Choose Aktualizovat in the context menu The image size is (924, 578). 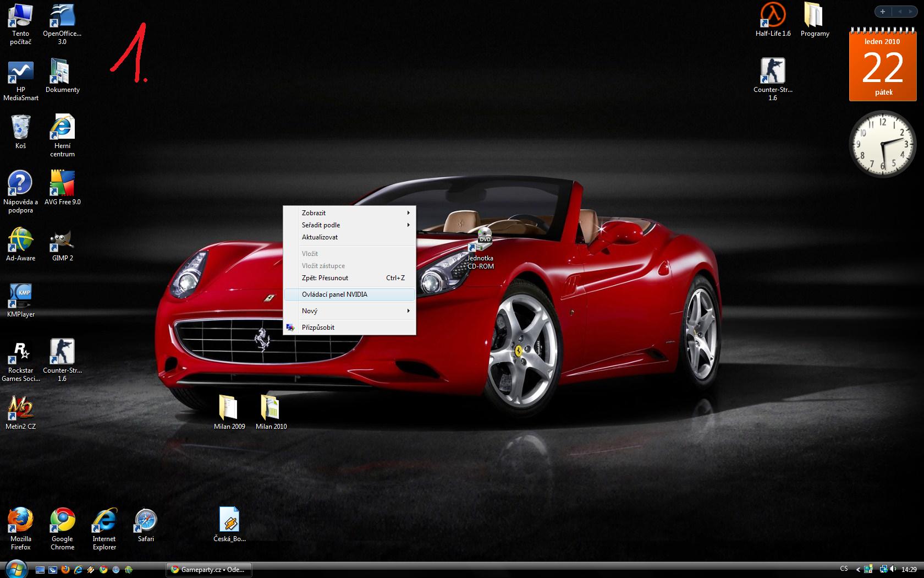pyautogui.click(x=349, y=237)
